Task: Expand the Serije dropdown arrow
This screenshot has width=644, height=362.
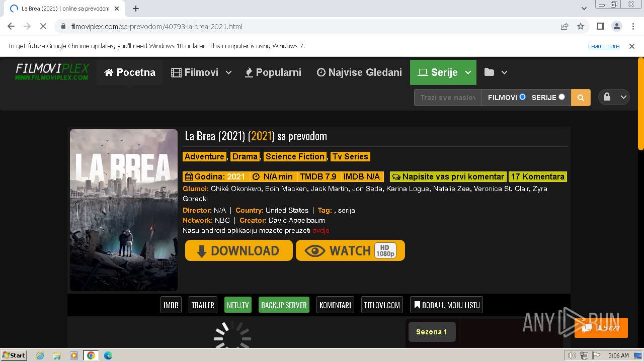Action: [468, 72]
